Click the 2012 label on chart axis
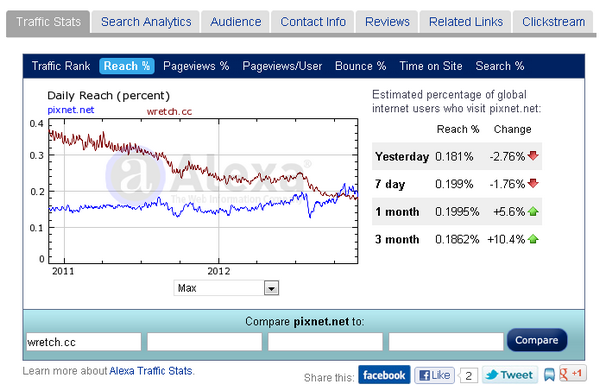The height and width of the screenshot is (391, 600). [219, 271]
